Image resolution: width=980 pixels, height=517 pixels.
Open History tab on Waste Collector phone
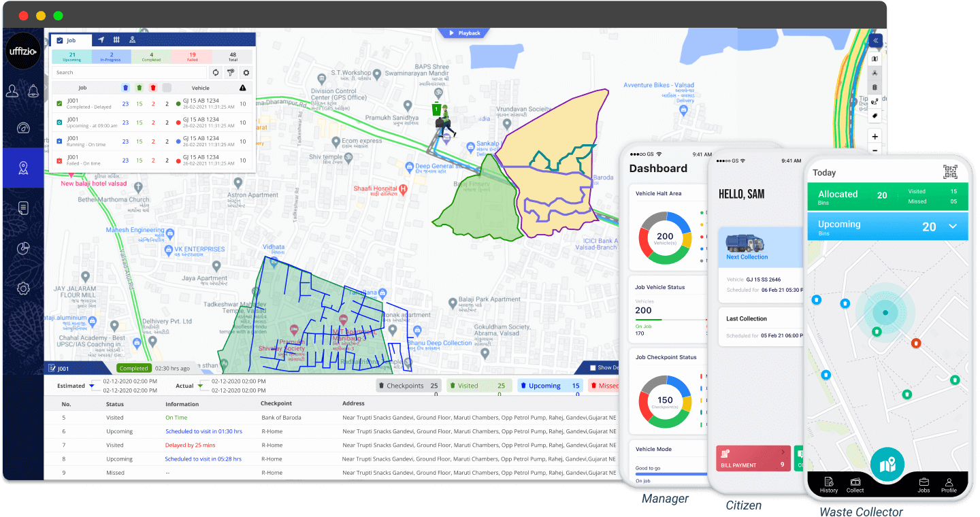coord(829,485)
